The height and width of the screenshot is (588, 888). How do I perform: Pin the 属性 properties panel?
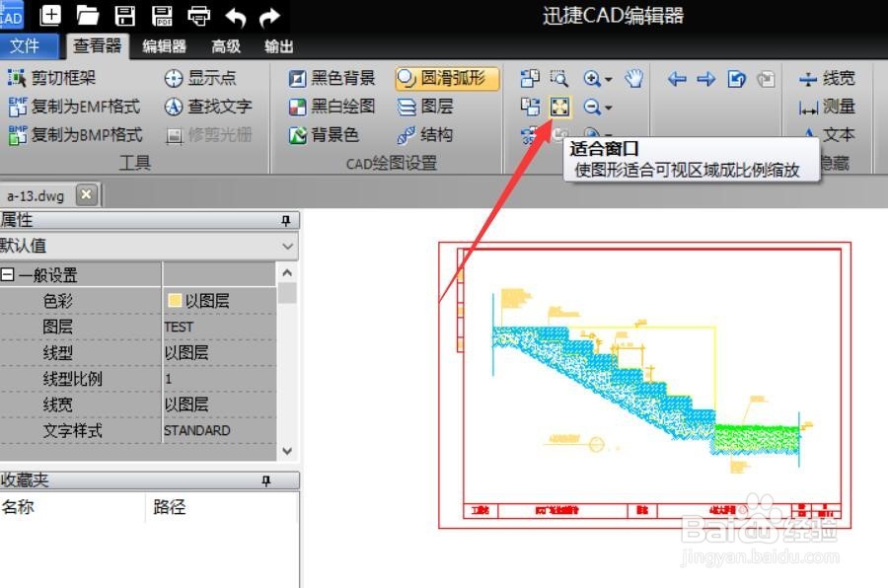coord(286,220)
